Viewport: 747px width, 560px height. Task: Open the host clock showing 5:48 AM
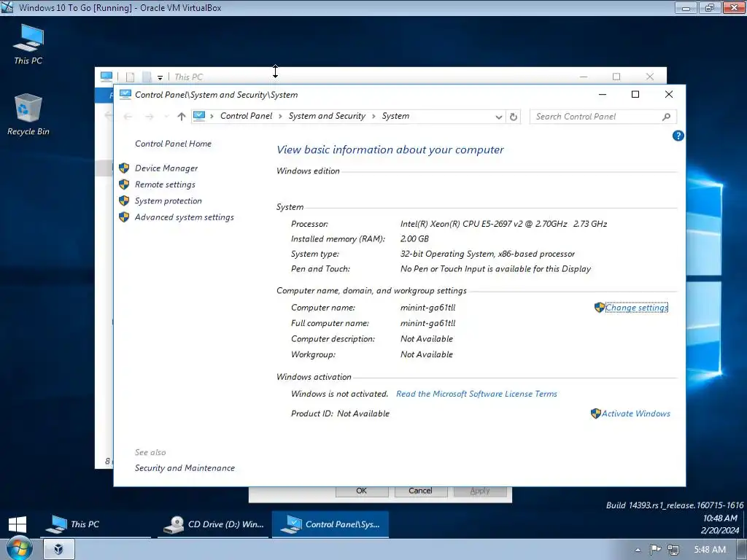pos(709,550)
